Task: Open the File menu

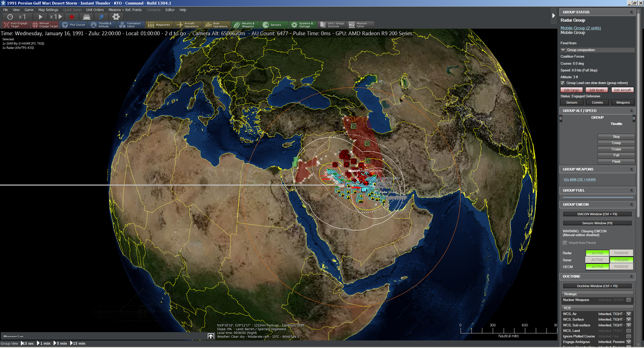Action: pyautogui.click(x=6, y=10)
